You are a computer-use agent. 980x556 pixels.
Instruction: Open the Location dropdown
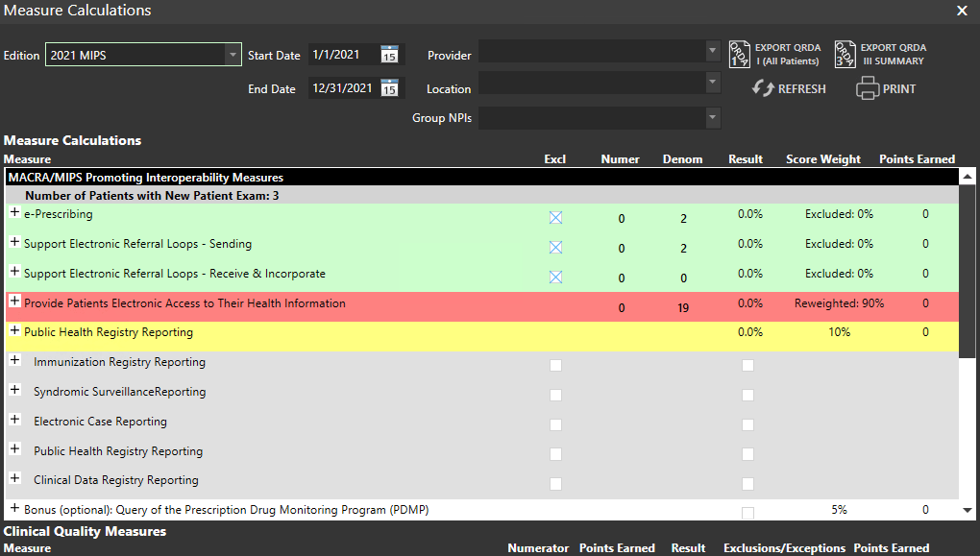pyautogui.click(x=713, y=83)
